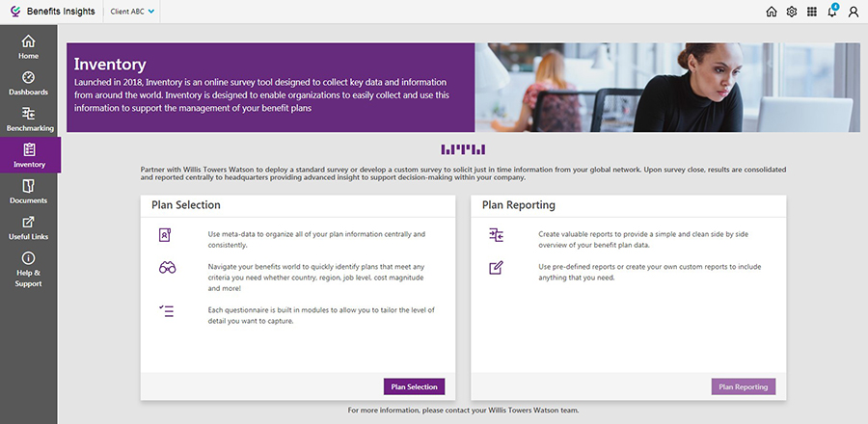Open Benchmarking in the sidebar
The height and width of the screenshot is (424, 868).
pos(28,119)
